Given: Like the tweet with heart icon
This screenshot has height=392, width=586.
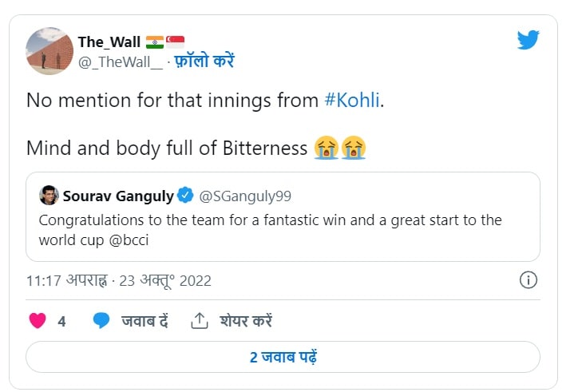Looking at the screenshot, I should click(x=38, y=321).
